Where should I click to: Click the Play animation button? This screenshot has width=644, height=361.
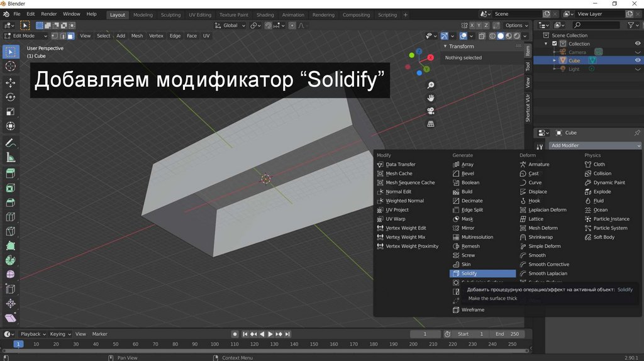[x=270, y=335]
